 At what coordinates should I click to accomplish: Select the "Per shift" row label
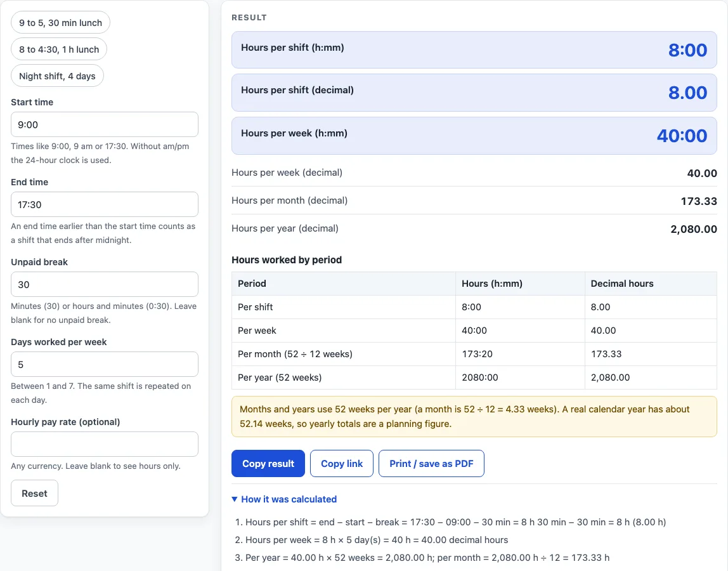(x=256, y=307)
